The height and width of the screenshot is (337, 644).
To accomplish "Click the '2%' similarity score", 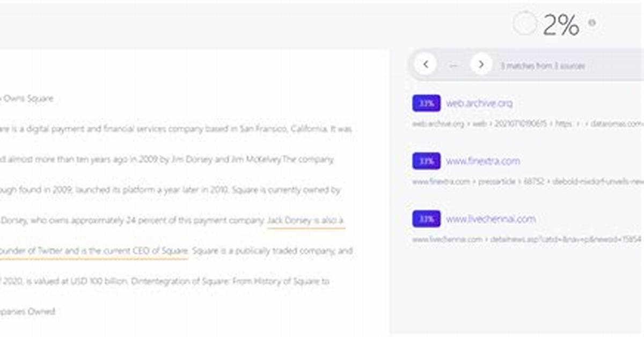I will 561,25.
